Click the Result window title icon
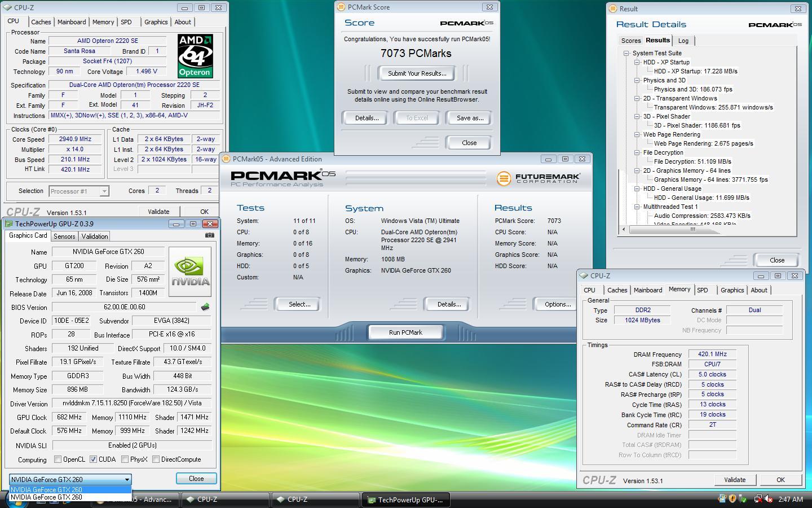This screenshot has height=508, width=812. 613,9
